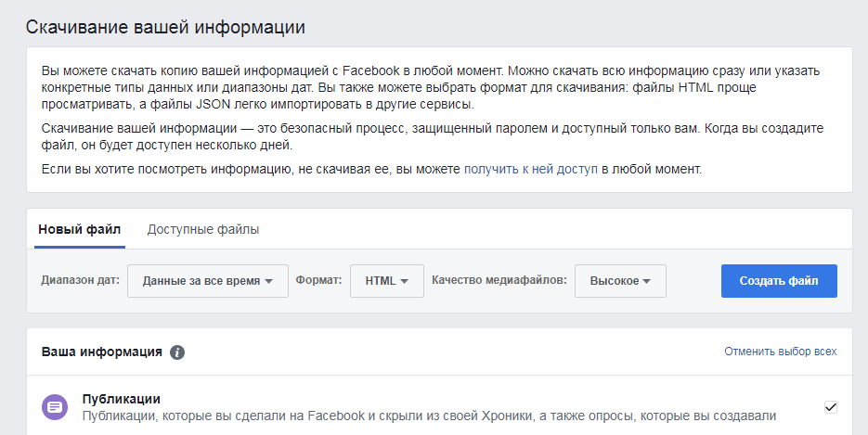This screenshot has width=868, height=435.
Task: Click the paragraph starting Вы можете скачать копию
Action: tap(431, 87)
